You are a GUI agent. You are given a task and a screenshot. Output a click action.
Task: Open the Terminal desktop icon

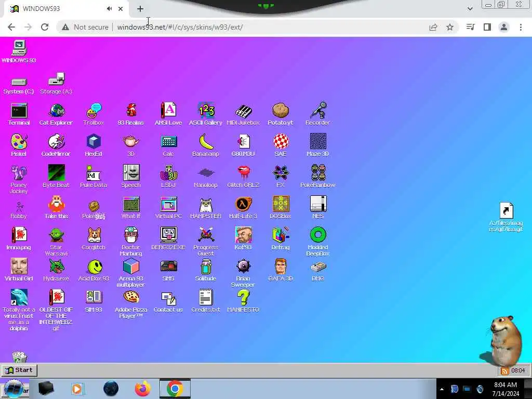click(x=19, y=111)
